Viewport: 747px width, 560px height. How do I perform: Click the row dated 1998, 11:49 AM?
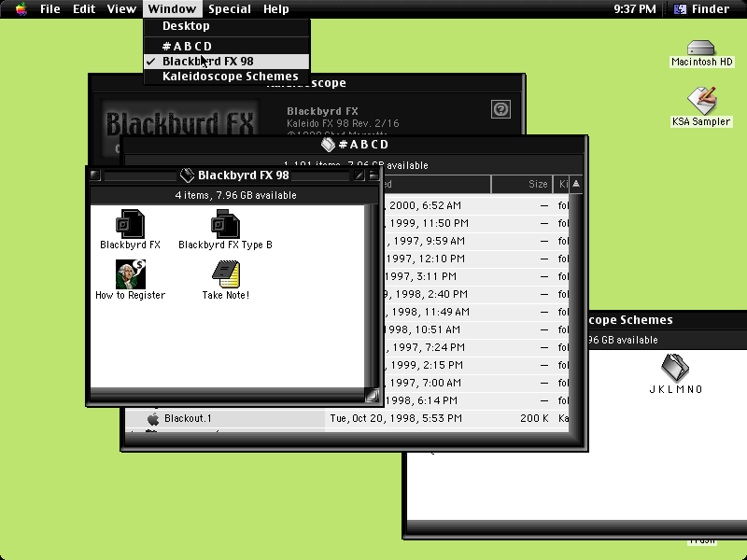pos(475,312)
